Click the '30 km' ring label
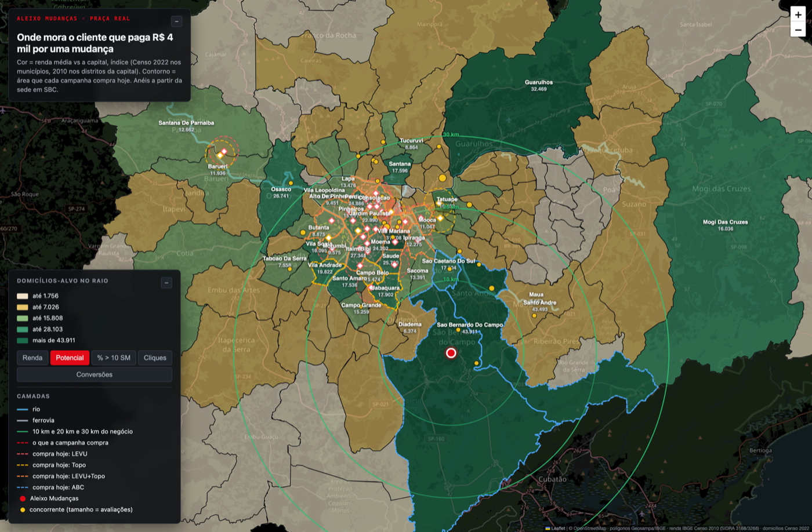812x532 pixels. point(451,134)
